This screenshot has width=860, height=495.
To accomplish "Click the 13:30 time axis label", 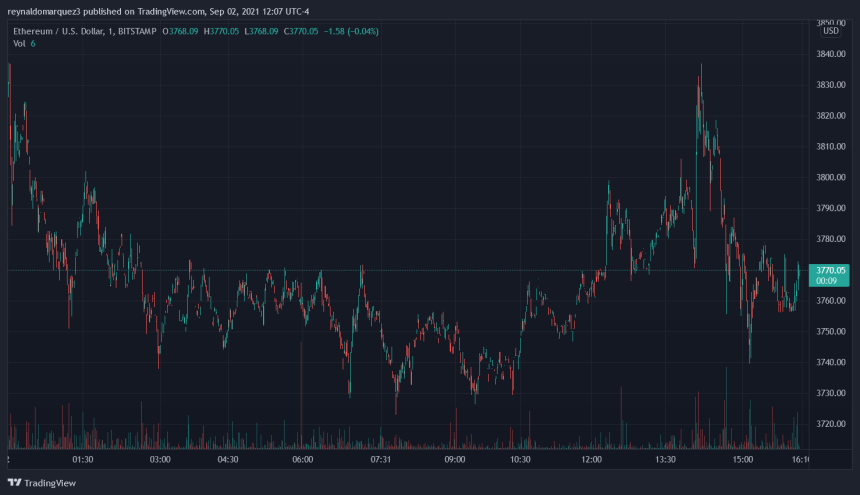I will click(665, 459).
